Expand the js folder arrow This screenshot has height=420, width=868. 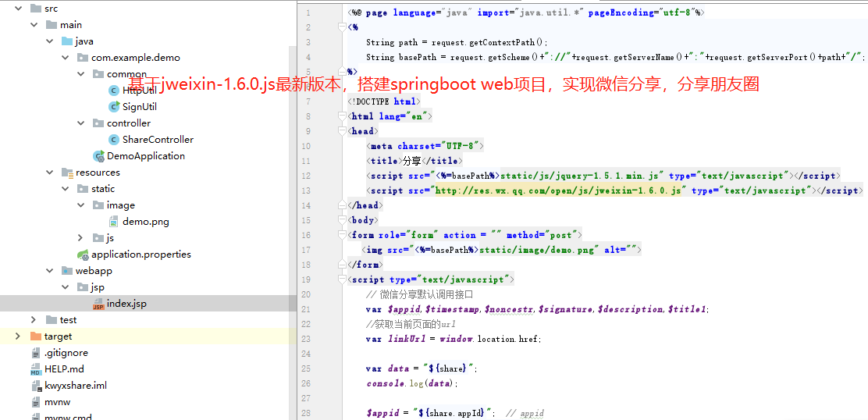pos(81,238)
